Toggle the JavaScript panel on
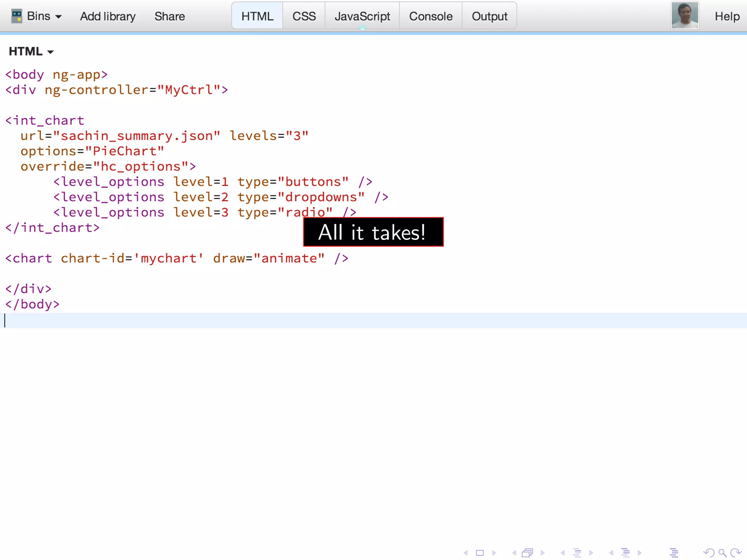Viewport: 747px width, 560px height. 362,16
